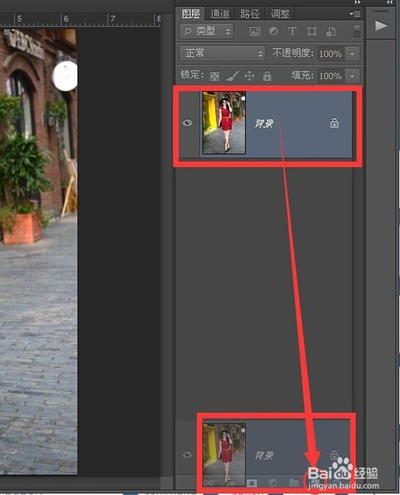Click lock all padlock icon
Screen dimensions: 400x495
(267, 76)
